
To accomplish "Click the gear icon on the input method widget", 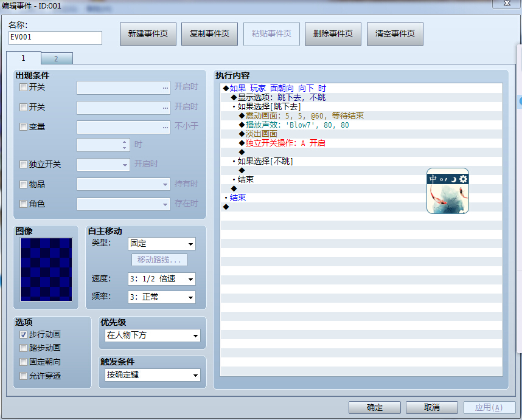I will 463,179.
